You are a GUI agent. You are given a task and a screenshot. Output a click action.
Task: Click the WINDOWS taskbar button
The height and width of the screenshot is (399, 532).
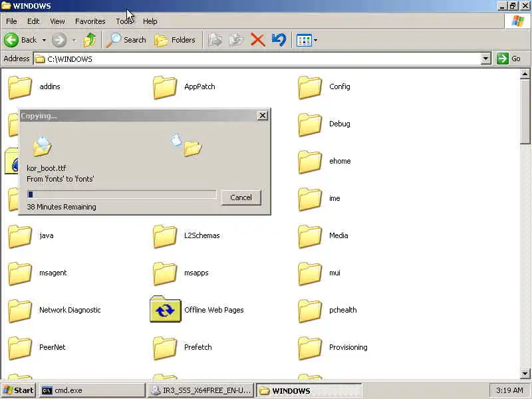[x=309, y=391]
